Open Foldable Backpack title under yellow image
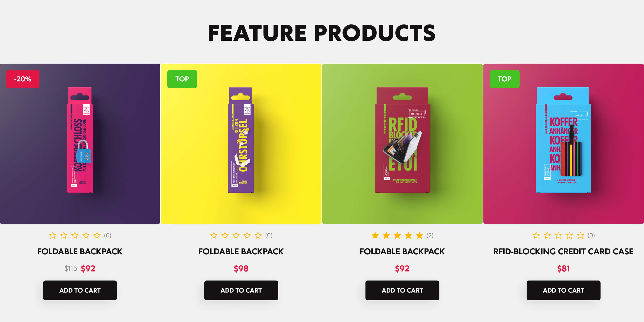Image resolution: width=644 pixels, height=322 pixels. 241,251
